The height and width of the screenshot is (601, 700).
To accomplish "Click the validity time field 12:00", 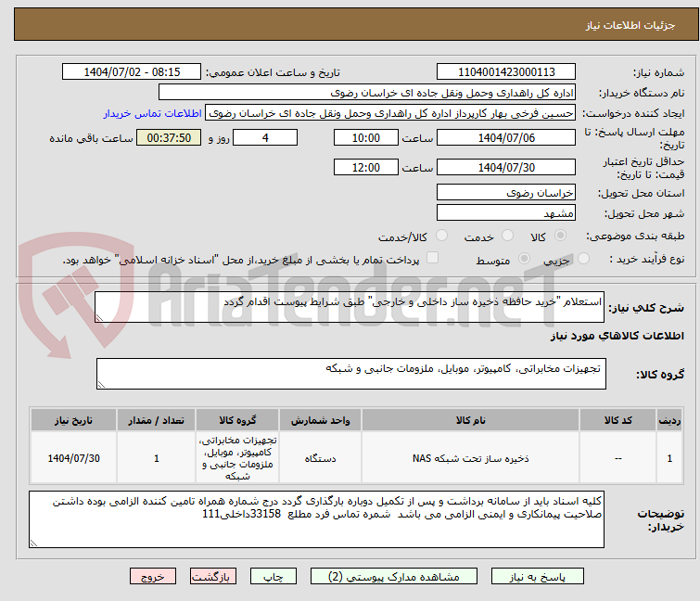I will 365,167.
